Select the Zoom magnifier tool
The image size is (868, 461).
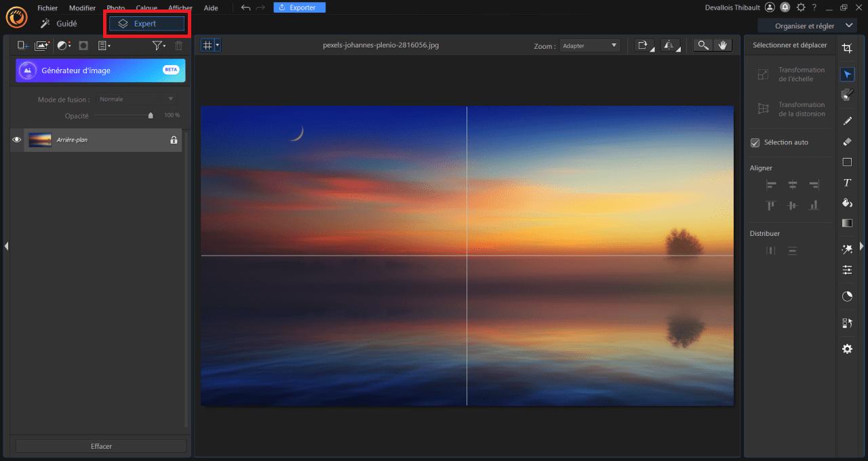coord(703,45)
